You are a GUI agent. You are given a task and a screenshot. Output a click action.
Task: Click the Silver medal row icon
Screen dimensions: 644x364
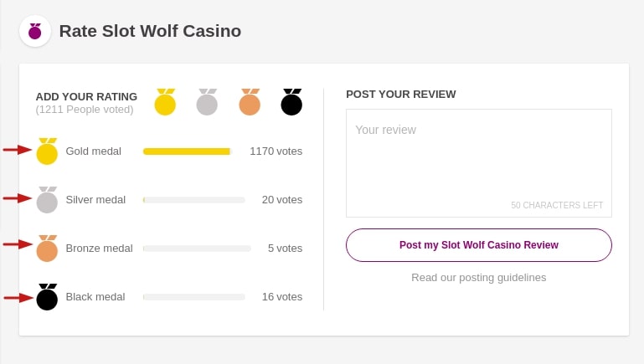[x=47, y=200]
